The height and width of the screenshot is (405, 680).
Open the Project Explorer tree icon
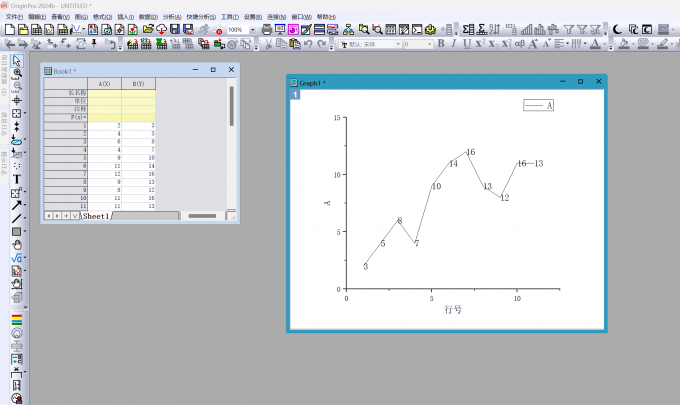click(x=348, y=29)
